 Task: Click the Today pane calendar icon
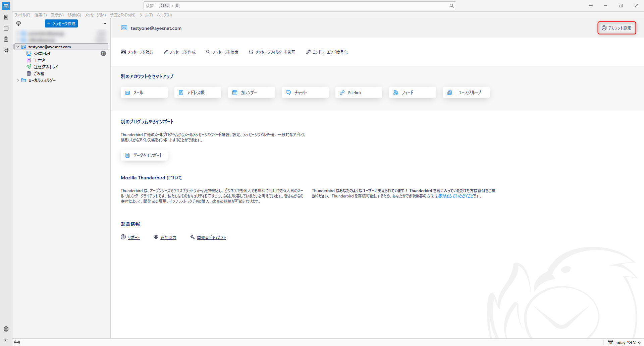coord(610,342)
